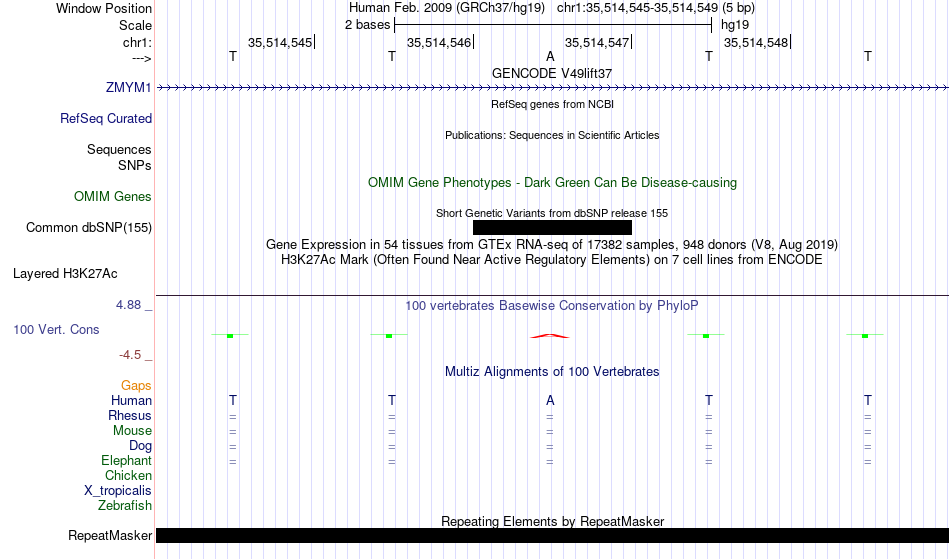Screen dimensions: 950x559
Task: Click the black RepeatMasker element bar
Action: [553, 535]
